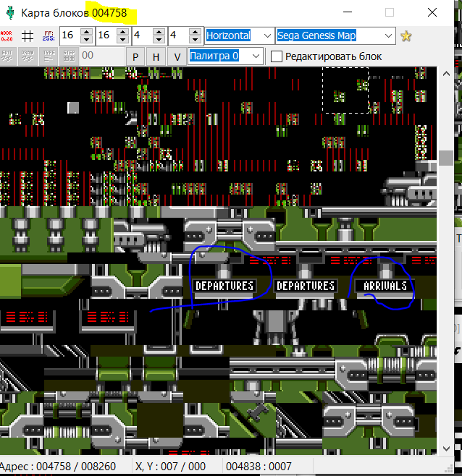Increase the second 4 spinner value

pos(195,32)
